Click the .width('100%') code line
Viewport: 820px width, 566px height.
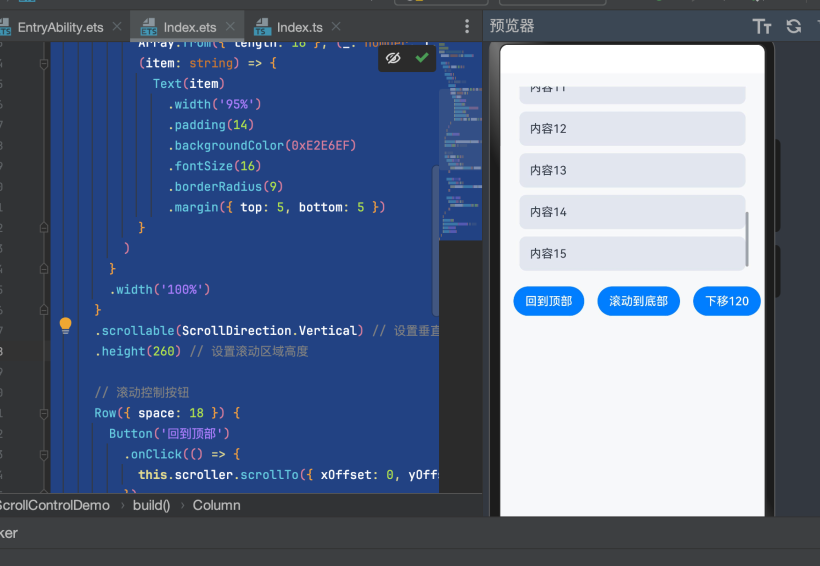pos(160,290)
